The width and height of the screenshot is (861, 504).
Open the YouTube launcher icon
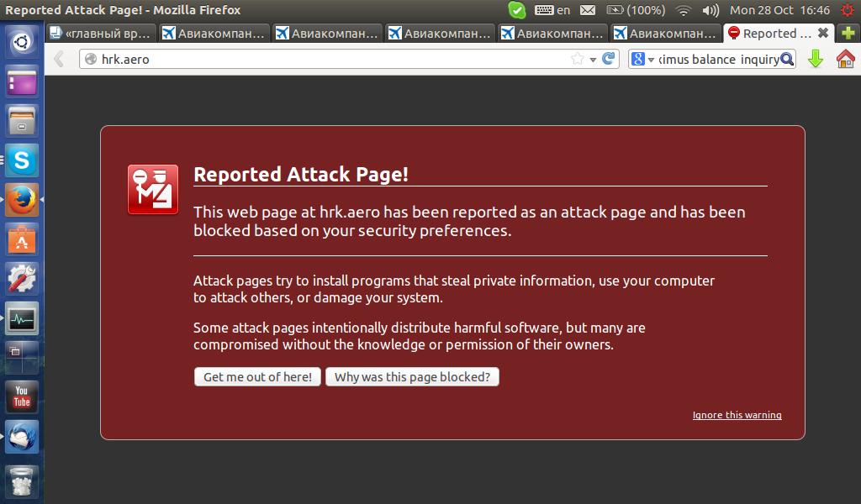[22, 396]
